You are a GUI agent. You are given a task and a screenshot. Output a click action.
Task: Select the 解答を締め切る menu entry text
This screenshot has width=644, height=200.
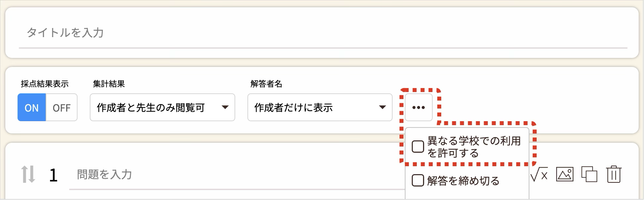pos(463,181)
